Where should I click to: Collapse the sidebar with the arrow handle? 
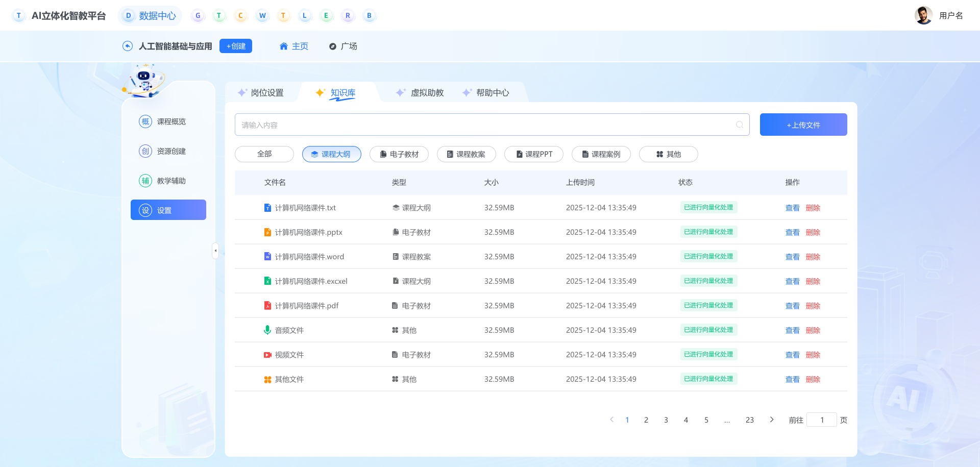tap(215, 251)
